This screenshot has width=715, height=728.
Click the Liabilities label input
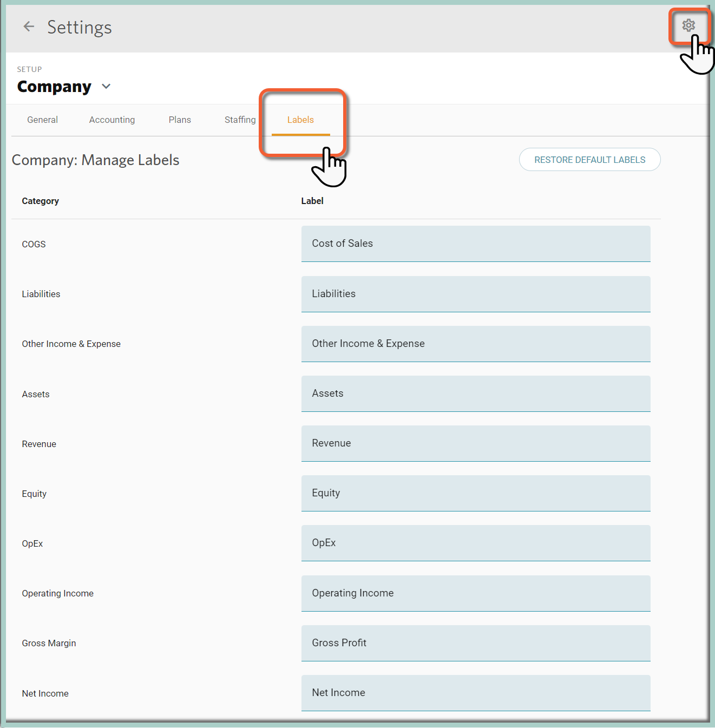tap(476, 294)
